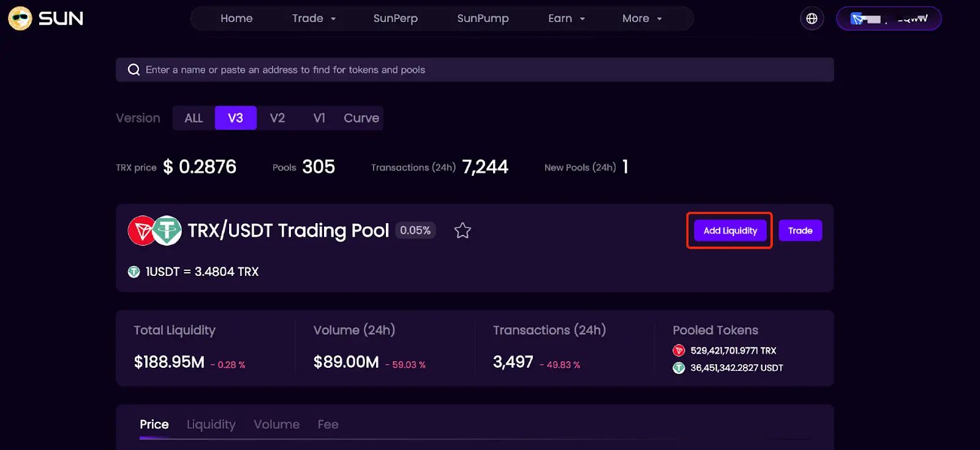Open the Trade navigation dropdown
Viewport: 980px width, 450px height.
point(313,18)
